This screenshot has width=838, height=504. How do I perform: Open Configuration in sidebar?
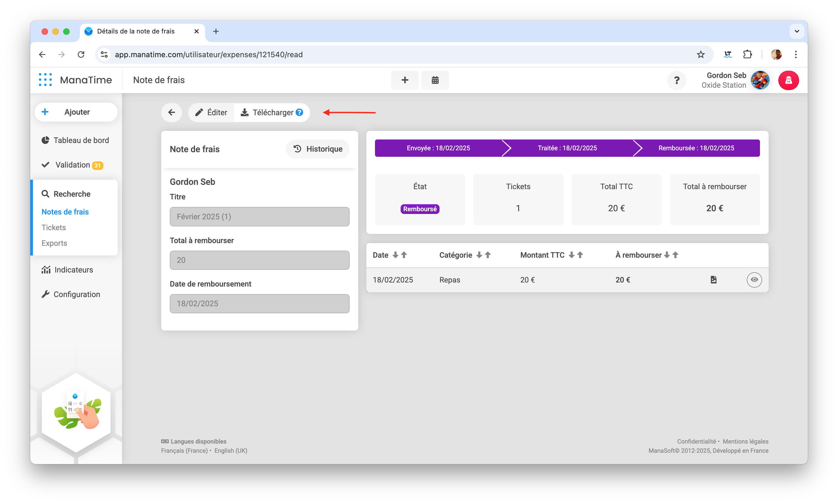71,294
